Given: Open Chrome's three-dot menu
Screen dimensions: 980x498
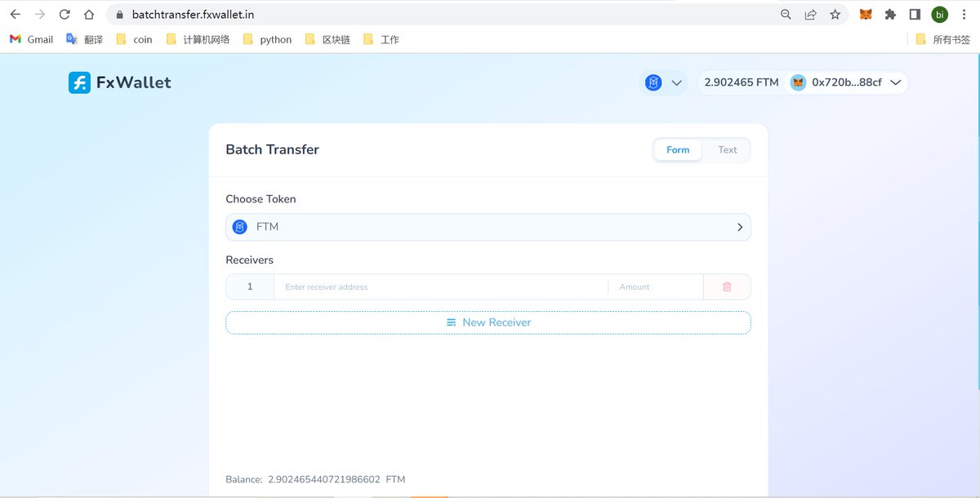Looking at the screenshot, I should [x=964, y=15].
